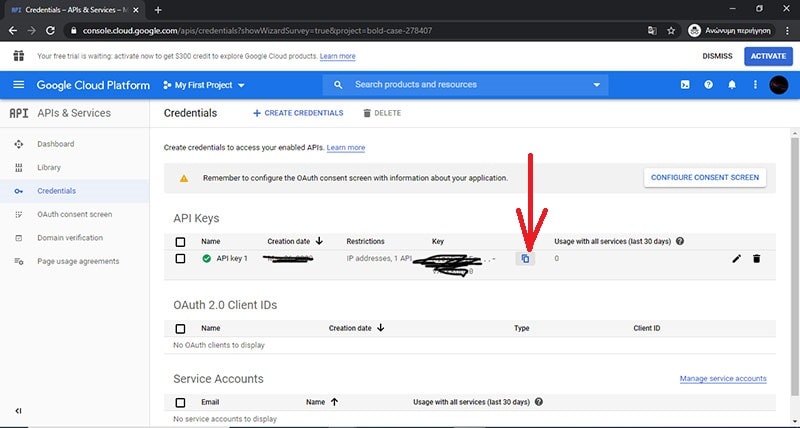
Task: Tick the checkbox beside API key 1
Action: (x=180, y=259)
